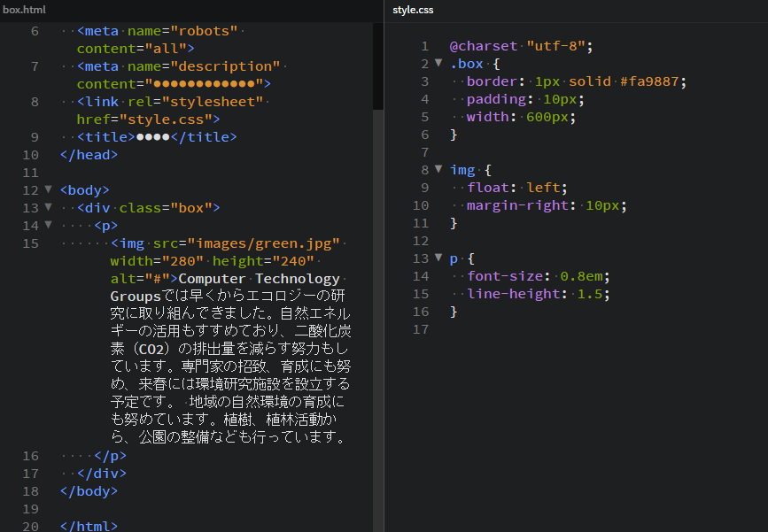Click line number 19 in box.html gutter
The image size is (768, 532).
coord(30,508)
